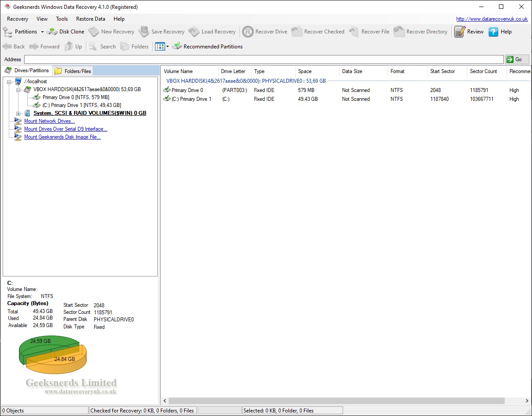This screenshot has height=416, width=532.
Task: Click the Recover Directory button
Action: 421,32
